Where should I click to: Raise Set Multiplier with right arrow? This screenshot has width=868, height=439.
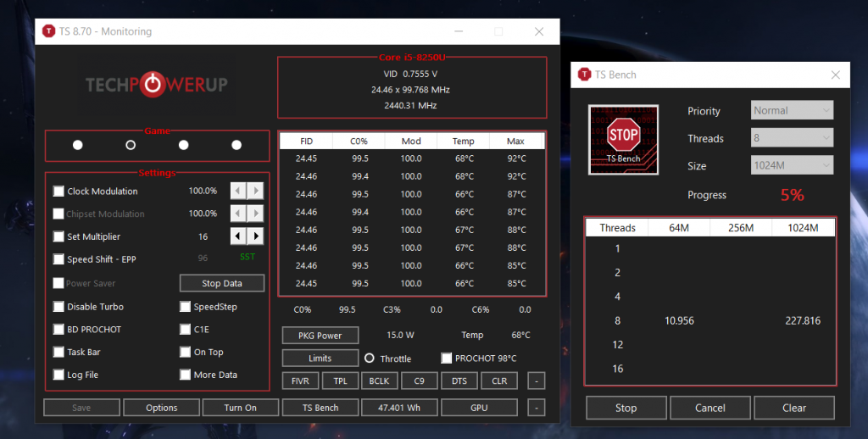pos(255,236)
